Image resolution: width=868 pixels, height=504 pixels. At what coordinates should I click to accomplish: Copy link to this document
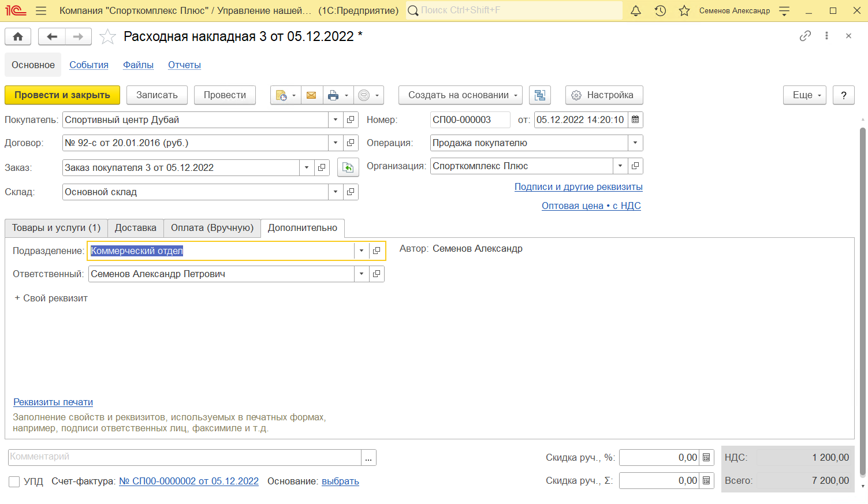[x=805, y=36]
